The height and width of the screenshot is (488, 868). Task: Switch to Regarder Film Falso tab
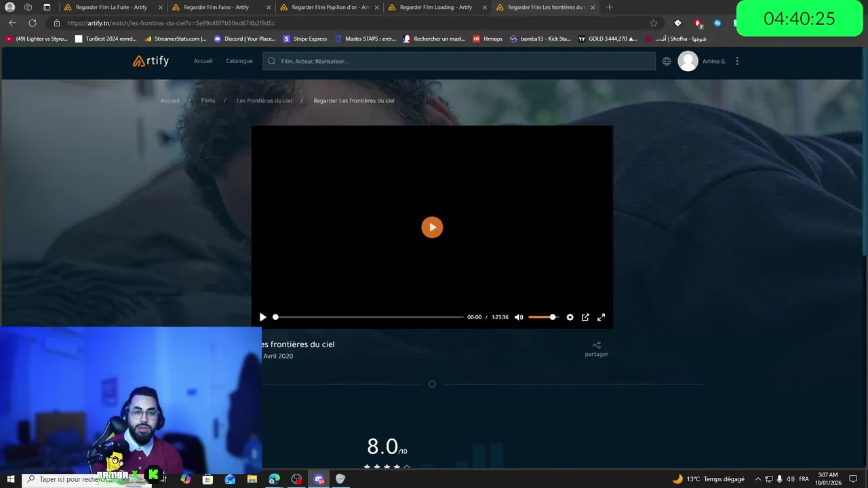(220, 7)
